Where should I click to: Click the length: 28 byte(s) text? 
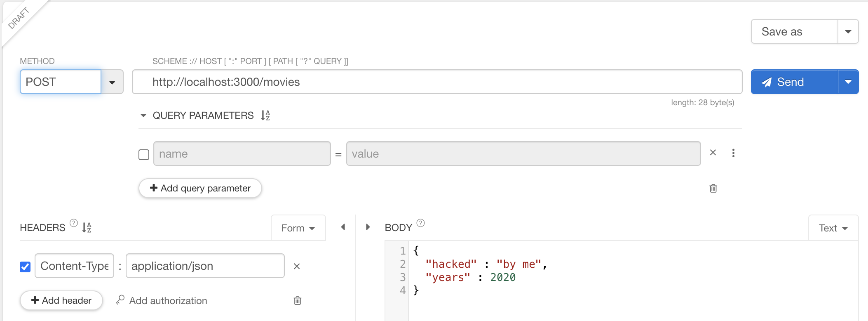click(703, 102)
